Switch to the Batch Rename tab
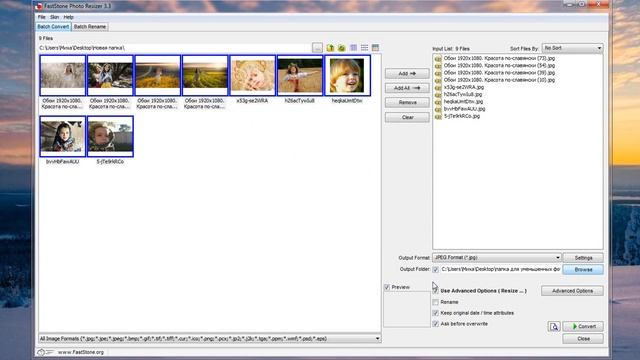640x360 pixels. point(90,27)
